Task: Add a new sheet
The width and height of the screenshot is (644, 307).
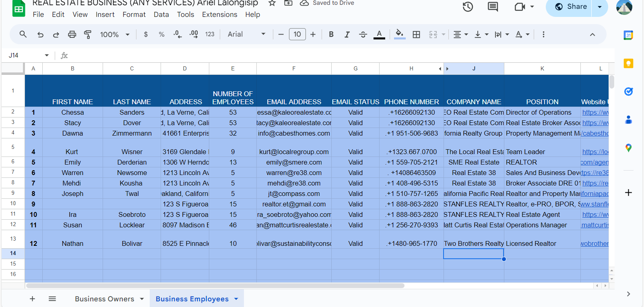Action: (x=32, y=299)
